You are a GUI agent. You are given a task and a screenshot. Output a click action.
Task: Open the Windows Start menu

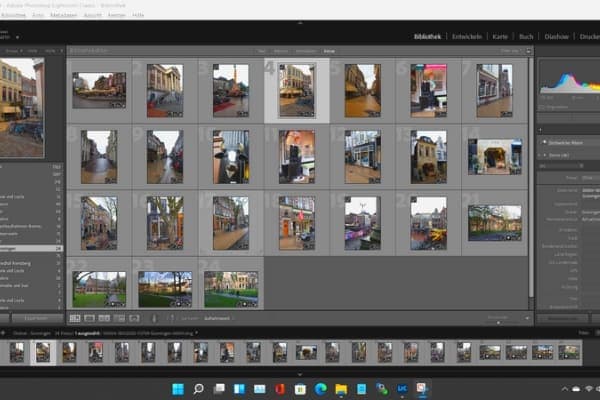(178, 389)
